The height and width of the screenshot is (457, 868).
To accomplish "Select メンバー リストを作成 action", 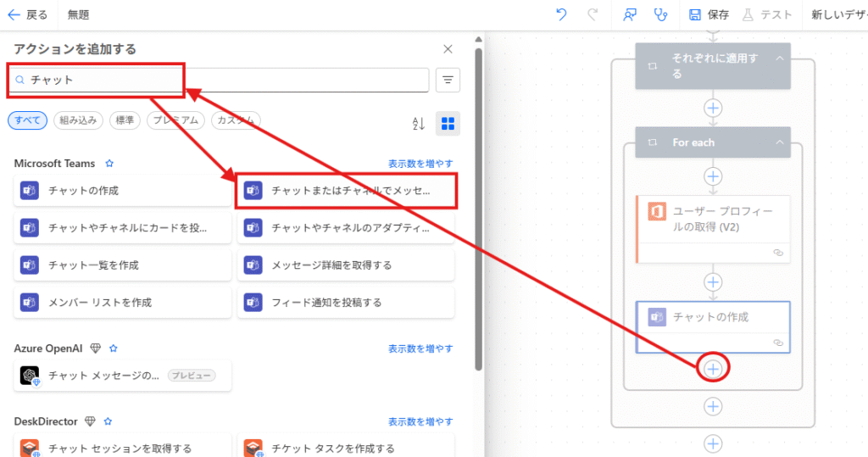I will pyautogui.click(x=122, y=303).
